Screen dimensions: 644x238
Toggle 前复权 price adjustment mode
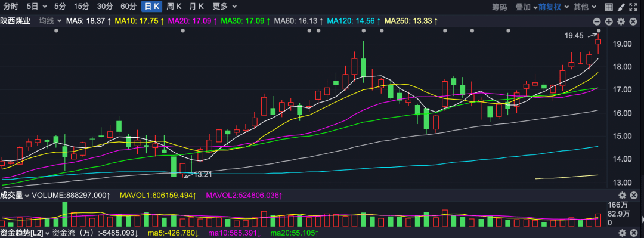click(x=550, y=7)
